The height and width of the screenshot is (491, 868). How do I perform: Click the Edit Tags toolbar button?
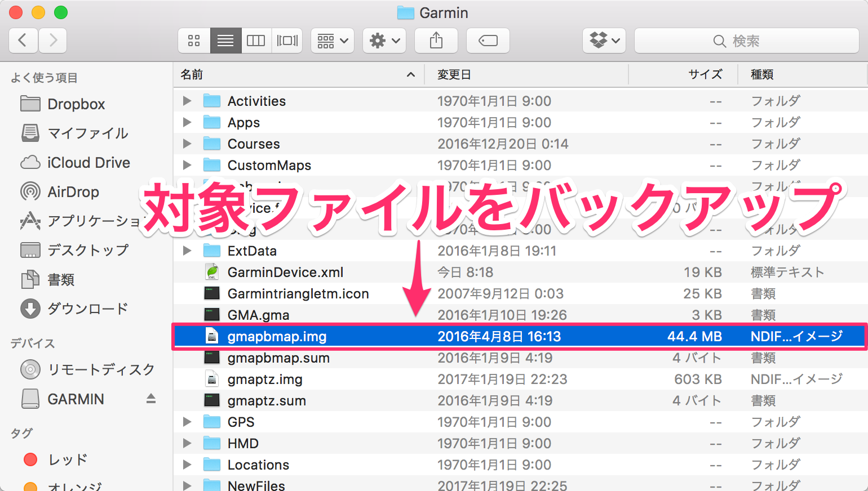[x=488, y=41]
